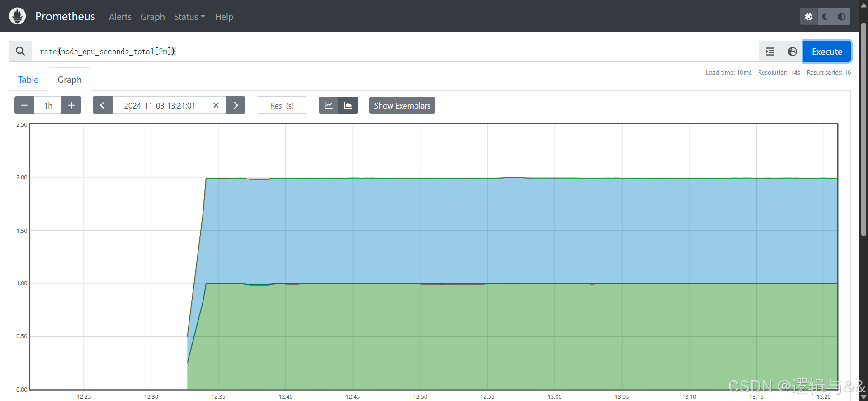Move end time forward with right chevron

(x=236, y=105)
